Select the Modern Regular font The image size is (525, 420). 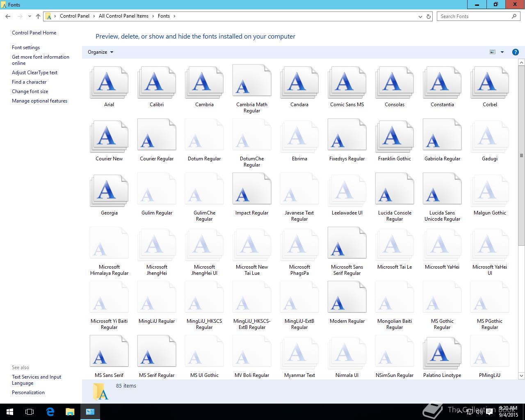coord(347,297)
